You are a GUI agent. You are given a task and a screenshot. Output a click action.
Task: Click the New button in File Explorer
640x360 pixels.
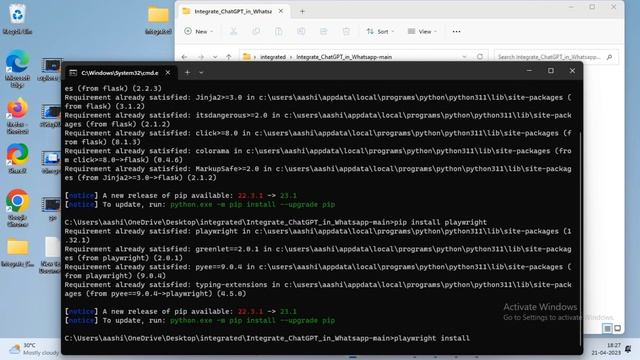coord(199,31)
